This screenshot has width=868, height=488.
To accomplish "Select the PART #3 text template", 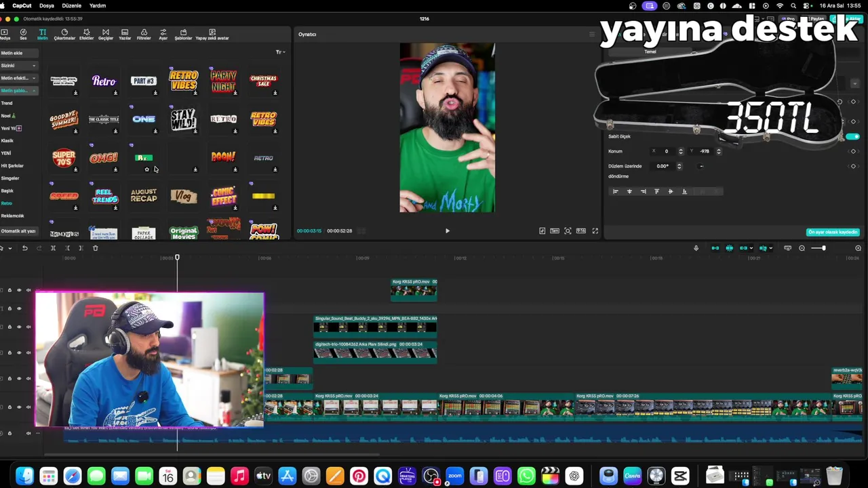I will (x=143, y=81).
